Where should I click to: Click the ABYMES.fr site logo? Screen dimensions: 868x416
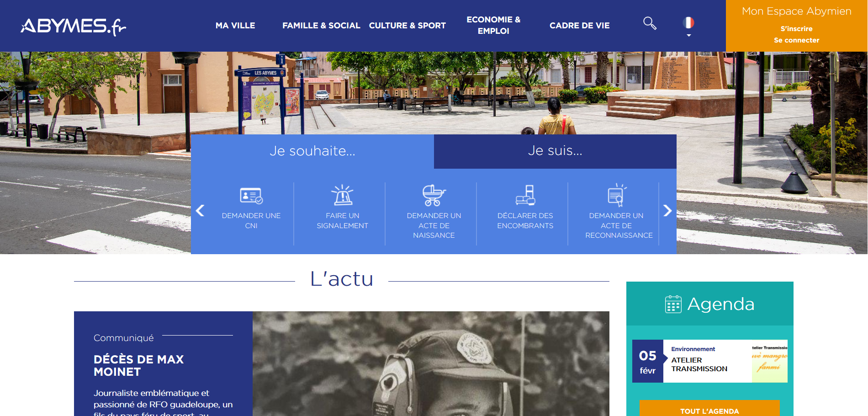tap(74, 26)
